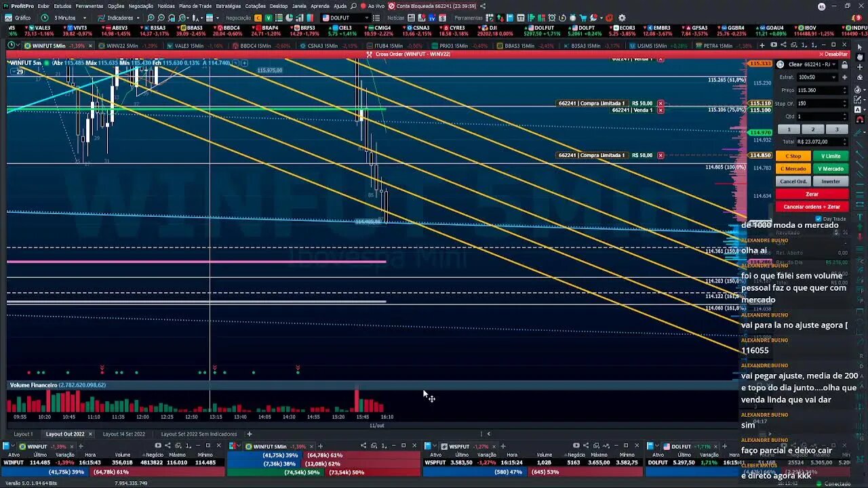This screenshot has height=488, width=868.
Task: Click the Cancel Ord. button
Action: click(793, 181)
